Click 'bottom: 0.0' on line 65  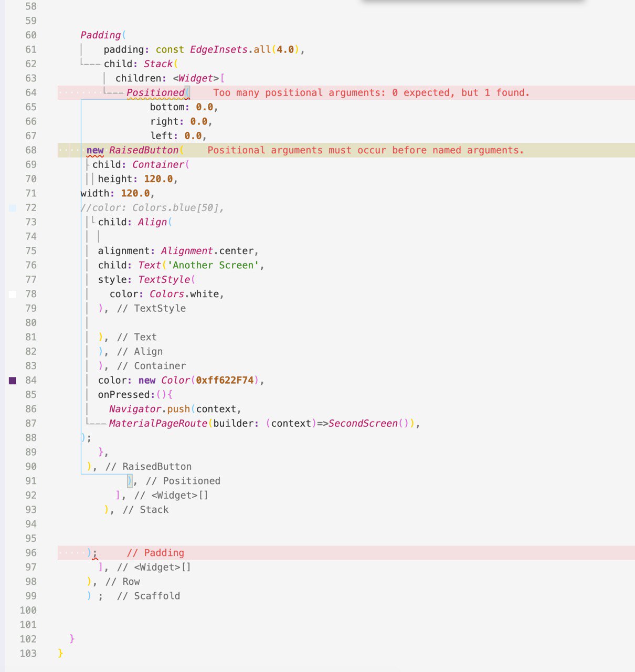click(182, 107)
